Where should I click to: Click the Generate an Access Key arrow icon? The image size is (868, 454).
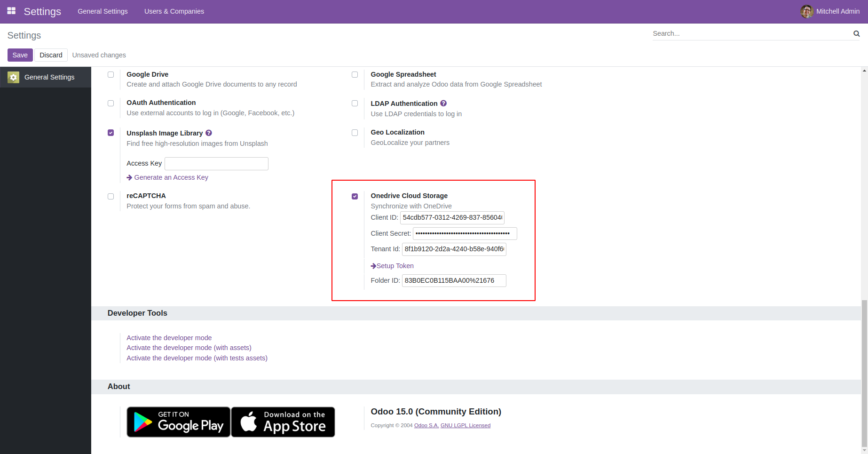[x=129, y=177]
